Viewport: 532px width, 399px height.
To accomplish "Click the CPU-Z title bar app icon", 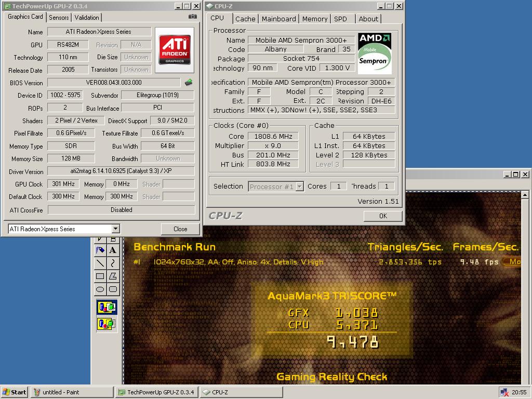I will tap(210, 6).
